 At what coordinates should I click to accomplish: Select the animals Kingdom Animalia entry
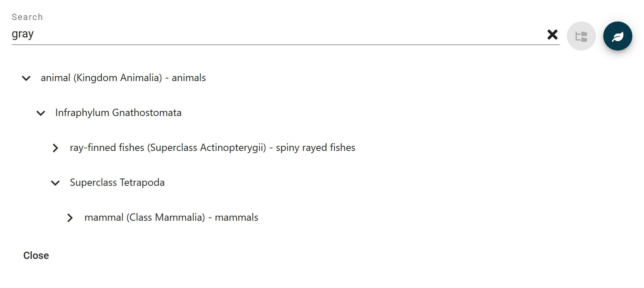(x=123, y=77)
